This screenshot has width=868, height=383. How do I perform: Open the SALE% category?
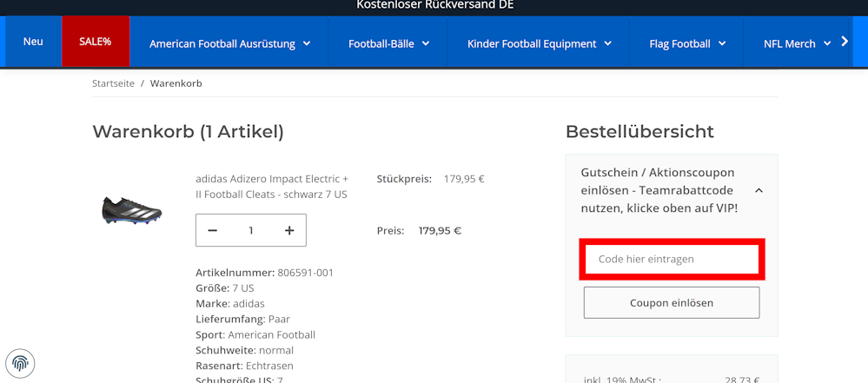(96, 42)
